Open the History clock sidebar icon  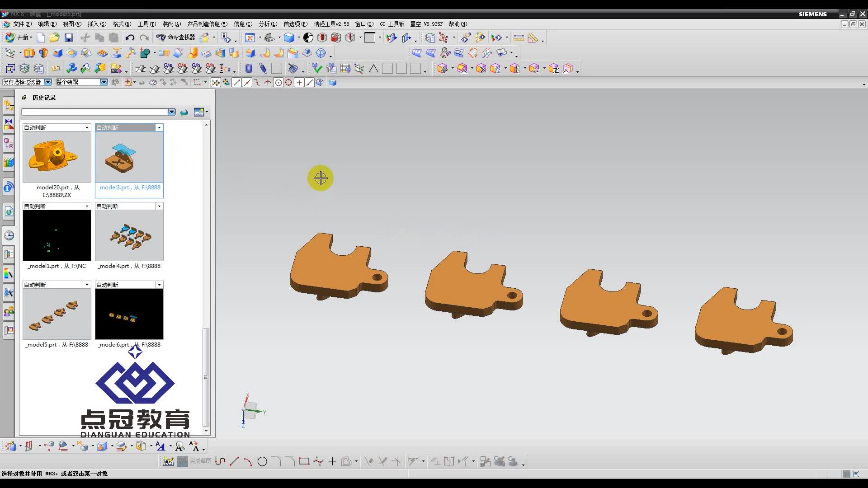click(9, 235)
